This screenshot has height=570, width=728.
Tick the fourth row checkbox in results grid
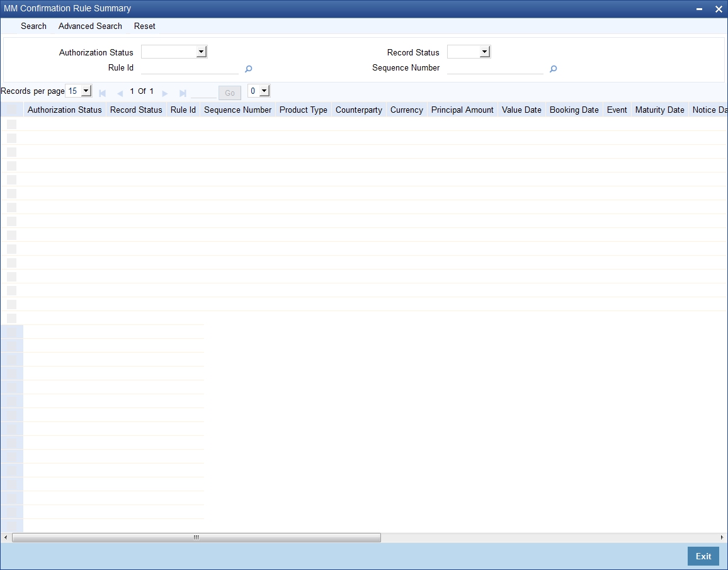coord(11,166)
